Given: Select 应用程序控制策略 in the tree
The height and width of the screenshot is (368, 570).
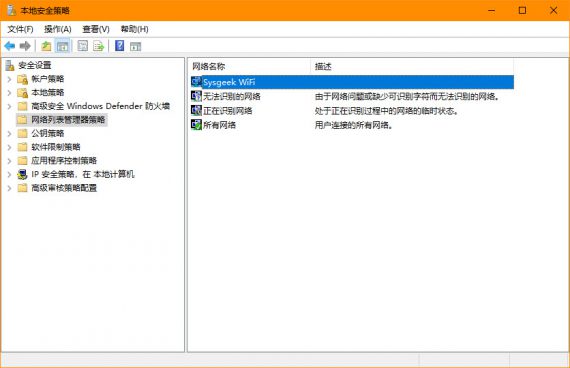Looking at the screenshot, I should coord(64,161).
